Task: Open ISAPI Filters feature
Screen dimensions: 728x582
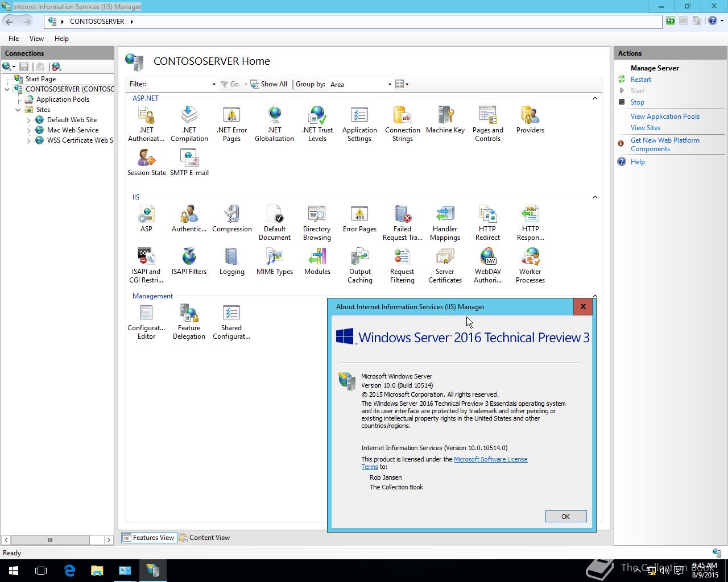Action: point(189,261)
